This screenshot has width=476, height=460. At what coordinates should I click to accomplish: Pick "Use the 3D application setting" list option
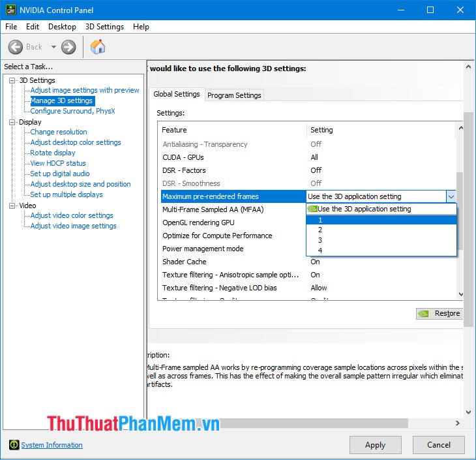click(x=364, y=209)
